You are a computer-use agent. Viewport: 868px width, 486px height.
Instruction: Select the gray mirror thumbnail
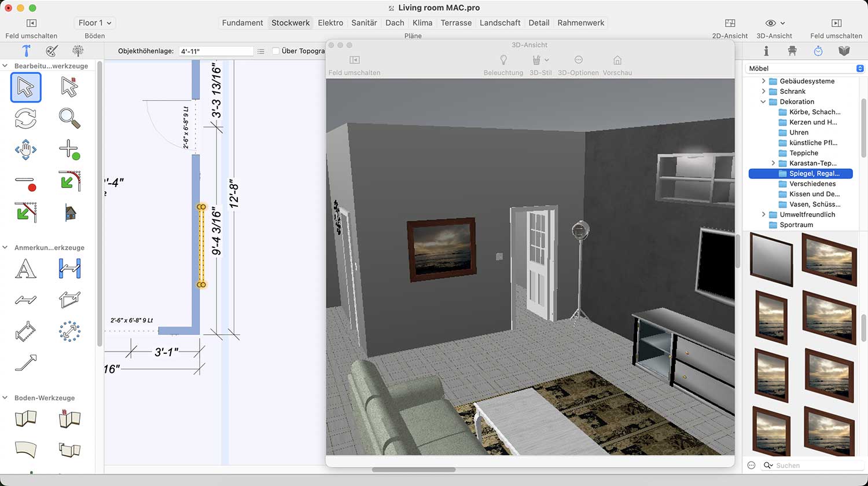click(x=771, y=257)
